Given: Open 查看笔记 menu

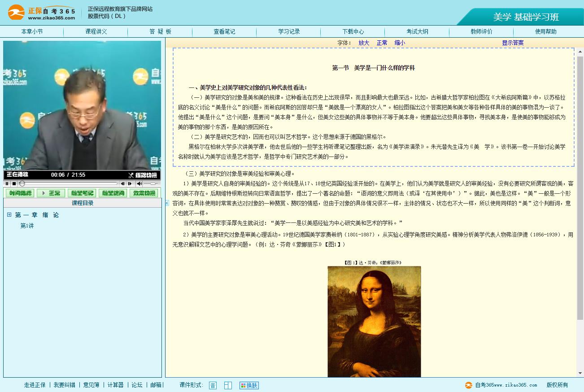Looking at the screenshot, I should point(224,31).
